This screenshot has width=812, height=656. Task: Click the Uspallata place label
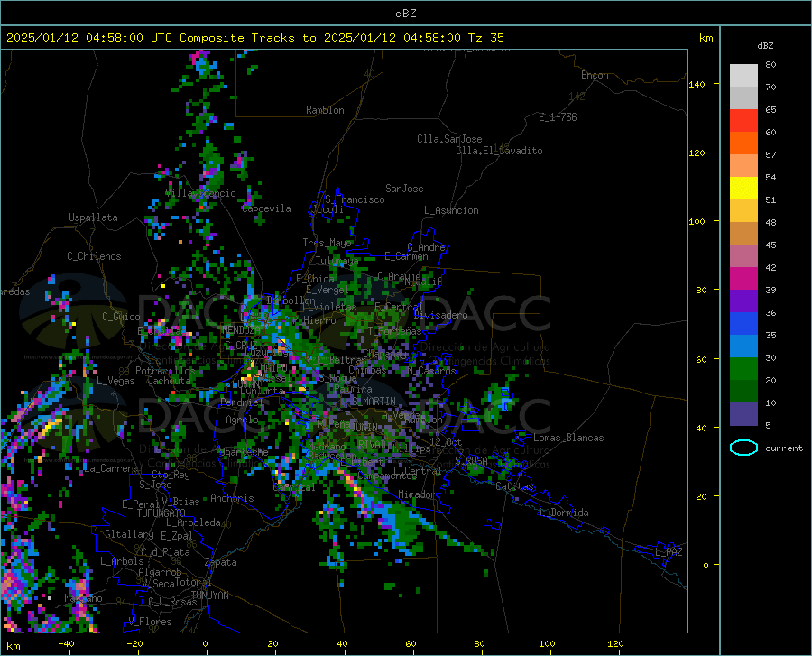(93, 217)
